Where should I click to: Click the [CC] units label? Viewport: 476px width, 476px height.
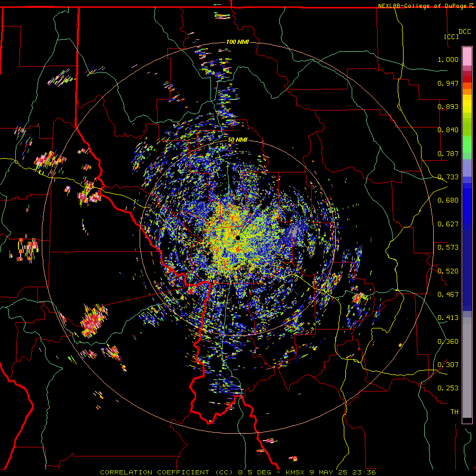pos(451,36)
